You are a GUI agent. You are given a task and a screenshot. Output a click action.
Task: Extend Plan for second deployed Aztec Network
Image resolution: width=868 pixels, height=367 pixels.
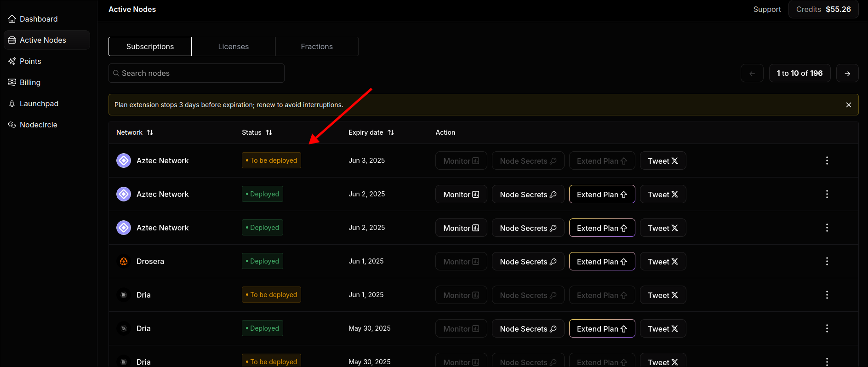pyautogui.click(x=602, y=228)
